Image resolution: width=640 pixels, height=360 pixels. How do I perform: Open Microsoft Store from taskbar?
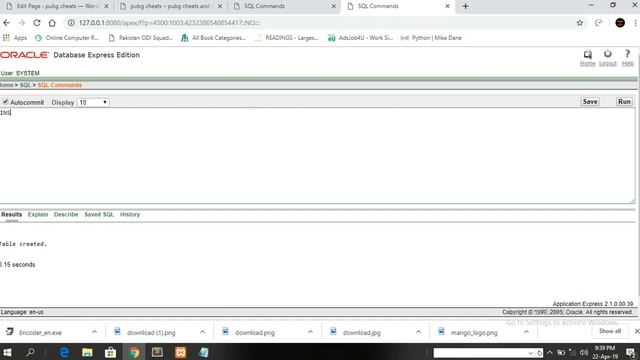[110, 352]
